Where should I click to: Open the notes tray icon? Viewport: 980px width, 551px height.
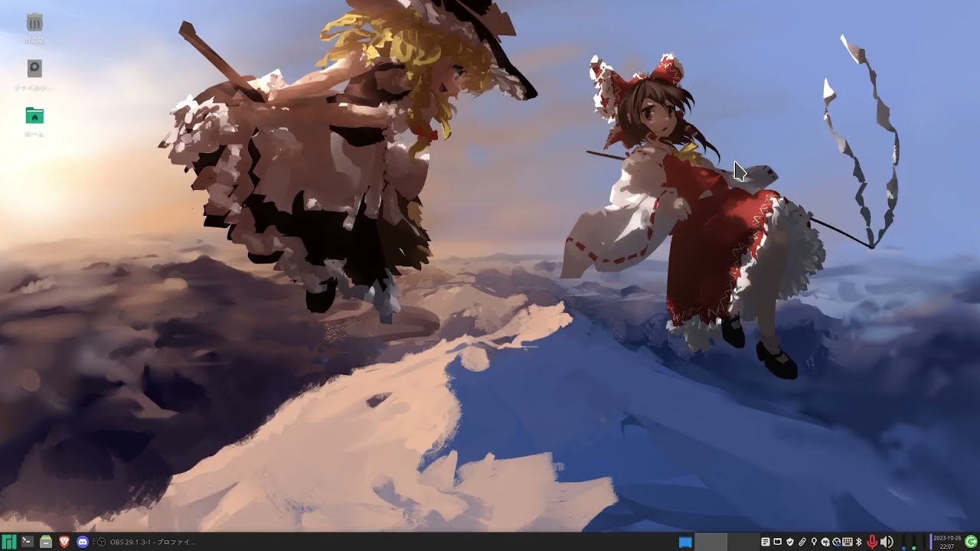[766, 542]
